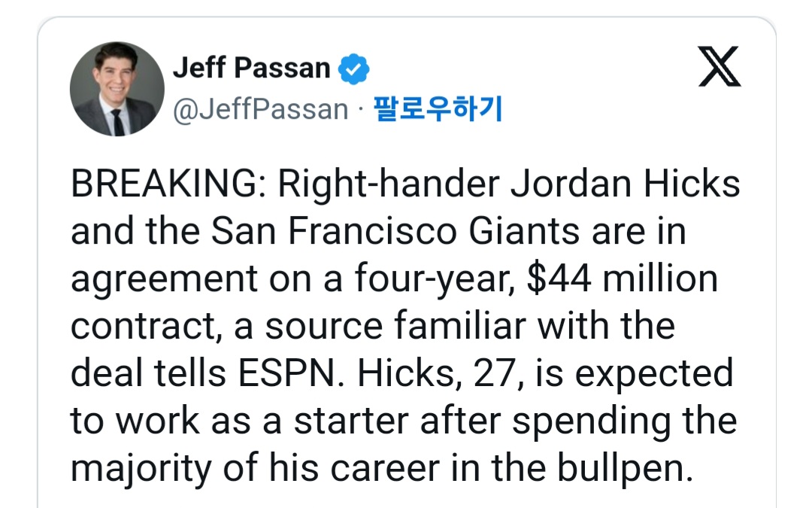The image size is (812, 508).
Task: Open the @JeffPassan handle link
Action: (261, 110)
